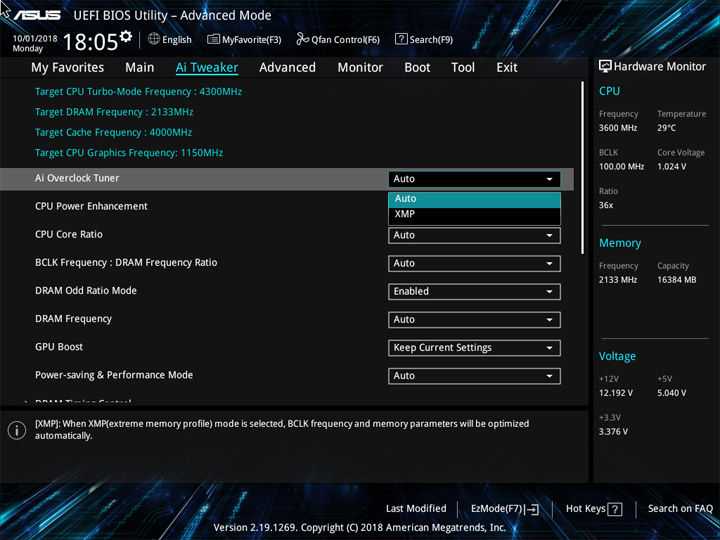Collapse the Ai Overclock Tuner dropdown
Image resolution: width=720 pixels, height=540 pixels.
click(474, 179)
